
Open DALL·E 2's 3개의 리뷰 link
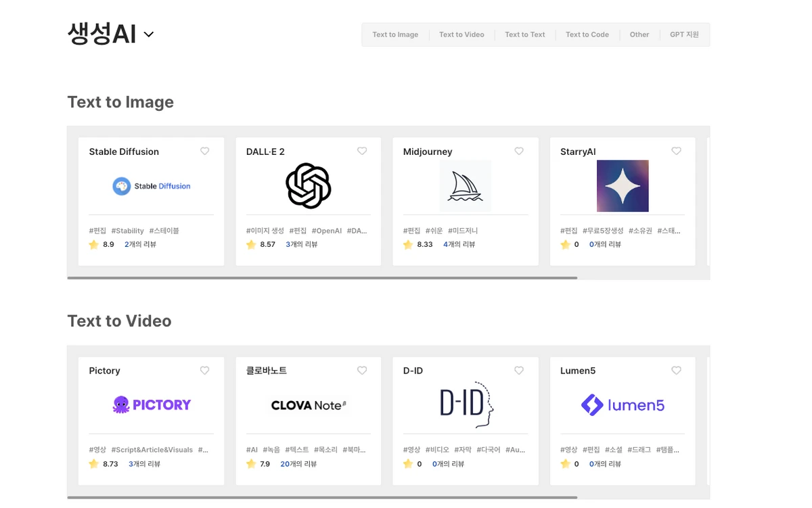click(x=302, y=244)
